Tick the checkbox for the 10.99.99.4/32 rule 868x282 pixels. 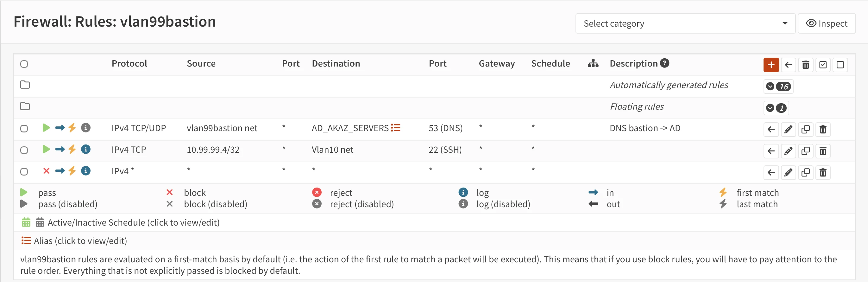24,150
